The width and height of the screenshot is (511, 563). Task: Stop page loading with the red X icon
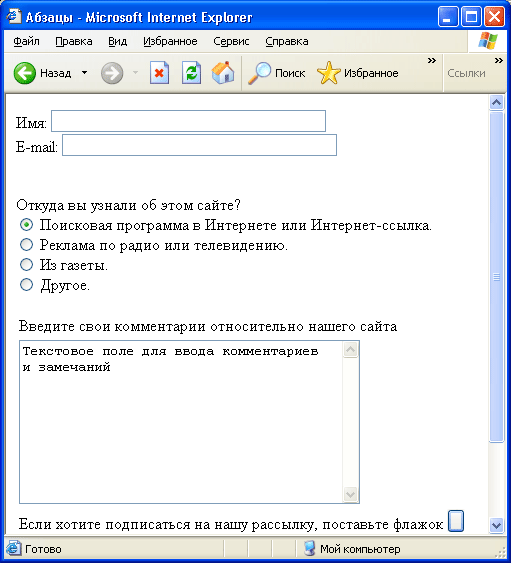point(159,73)
